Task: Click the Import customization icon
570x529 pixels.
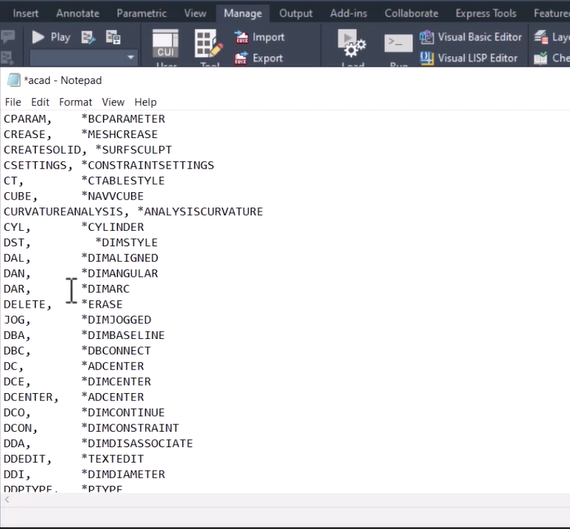Action: (x=241, y=37)
